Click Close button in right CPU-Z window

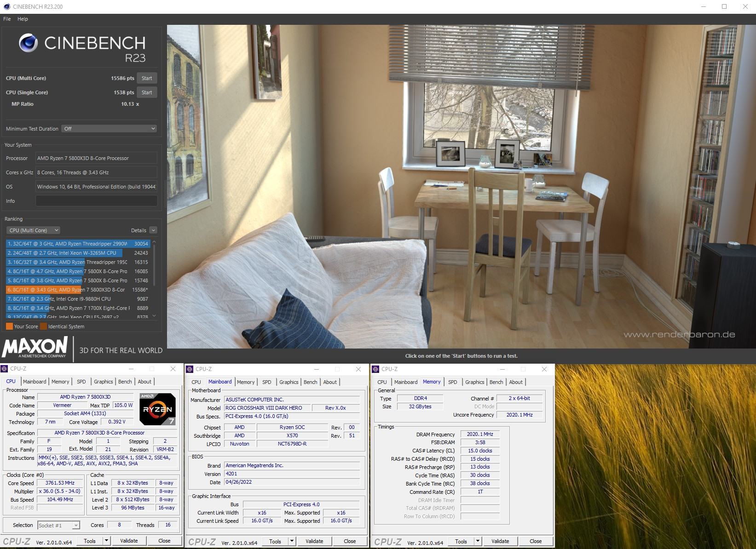click(x=536, y=542)
